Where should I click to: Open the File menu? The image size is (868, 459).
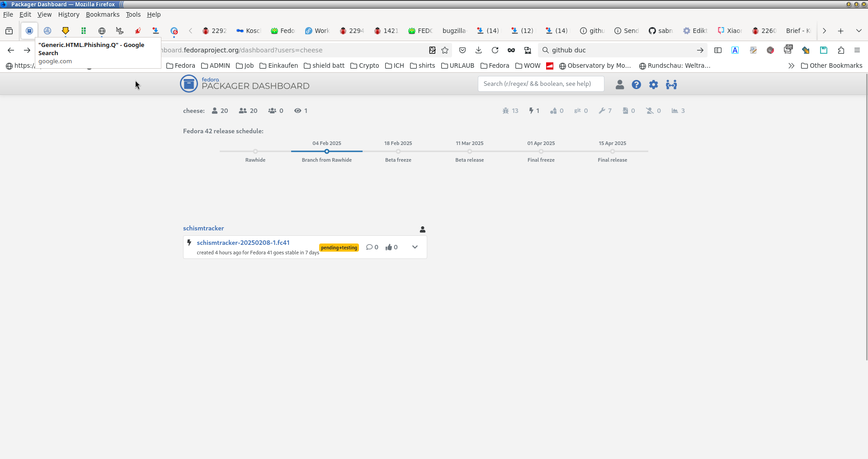(x=8, y=14)
